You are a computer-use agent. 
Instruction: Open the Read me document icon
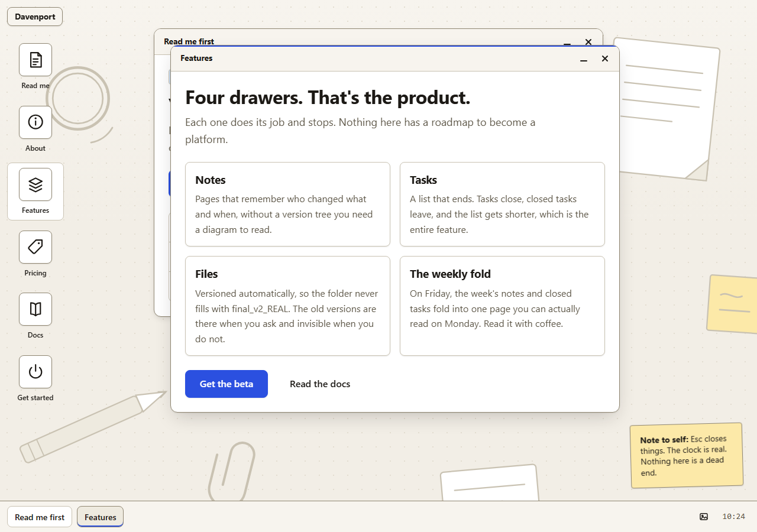(35, 60)
